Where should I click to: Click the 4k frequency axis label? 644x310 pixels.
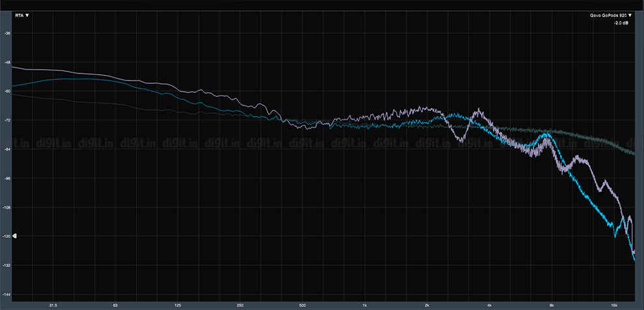point(490,305)
